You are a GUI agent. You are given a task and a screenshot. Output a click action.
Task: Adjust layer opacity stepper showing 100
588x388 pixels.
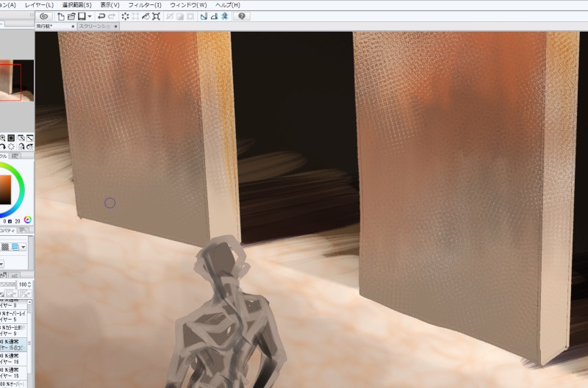point(29,284)
